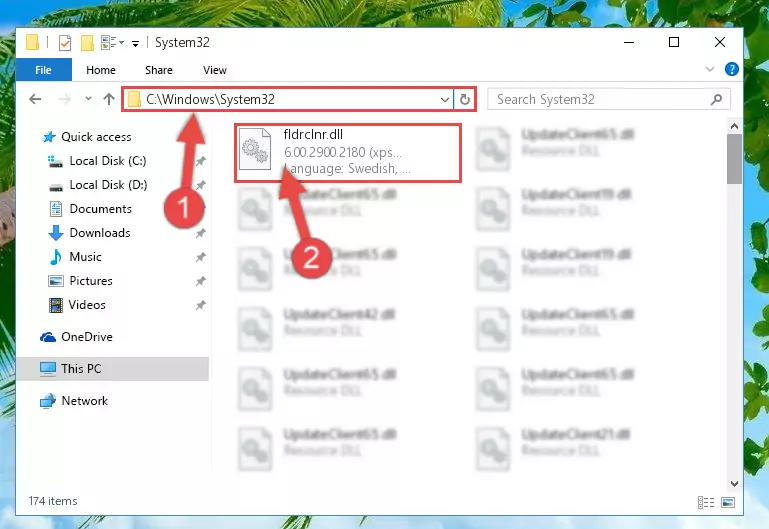Go up one folder level arrow
Screen dimensions: 769x529
pyautogui.click(x=109, y=99)
